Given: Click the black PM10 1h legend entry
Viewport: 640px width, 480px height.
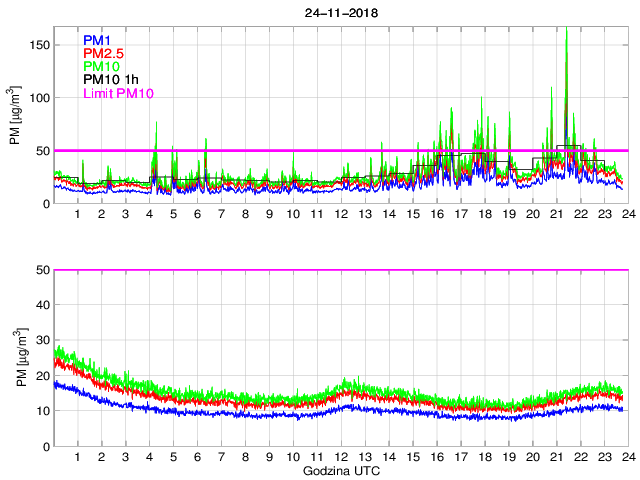Looking at the screenshot, I should [112, 80].
